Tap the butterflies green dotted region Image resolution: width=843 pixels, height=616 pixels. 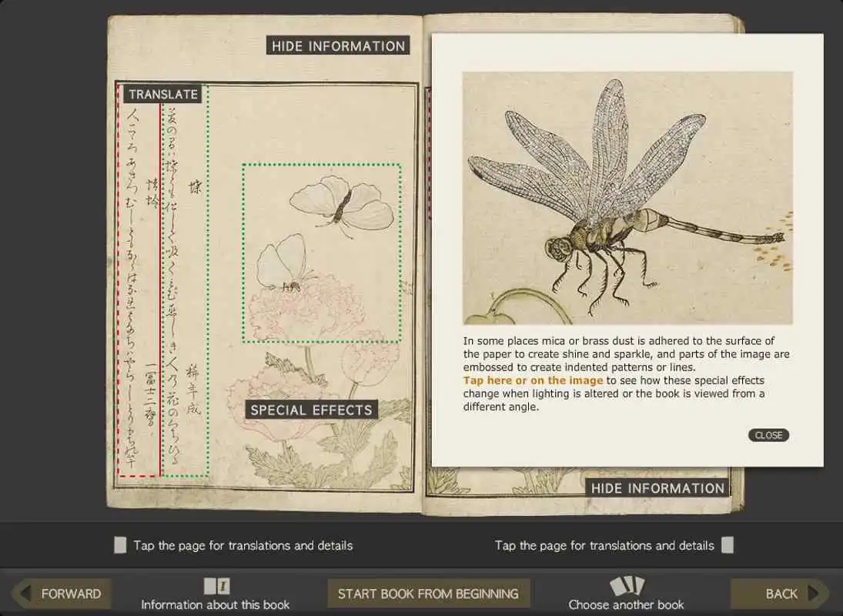(x=322, y=253)
